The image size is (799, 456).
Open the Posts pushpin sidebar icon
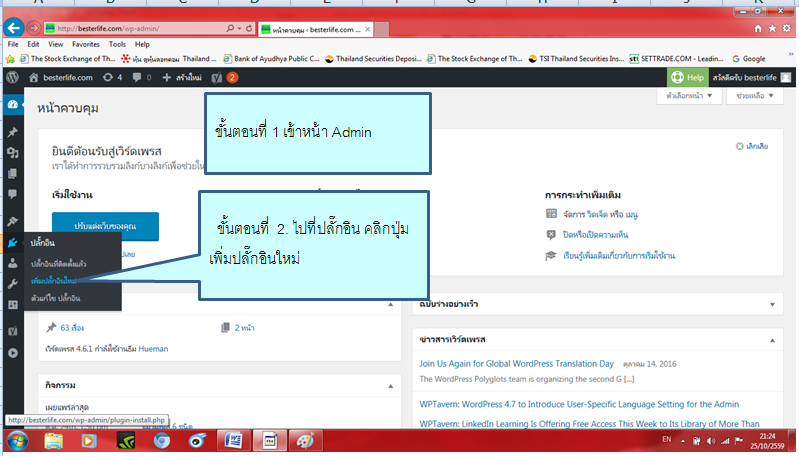pyautogui.click(x=13, y=132)
